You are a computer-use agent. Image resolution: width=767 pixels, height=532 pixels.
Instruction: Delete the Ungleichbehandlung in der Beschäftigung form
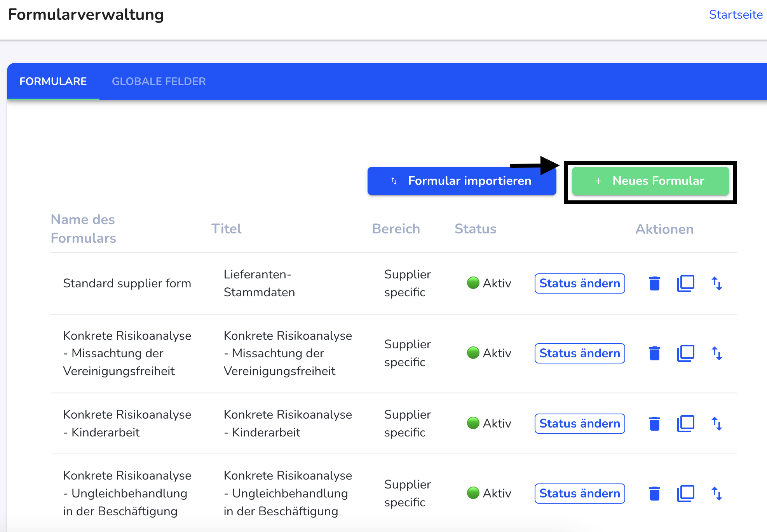[655, 494]
